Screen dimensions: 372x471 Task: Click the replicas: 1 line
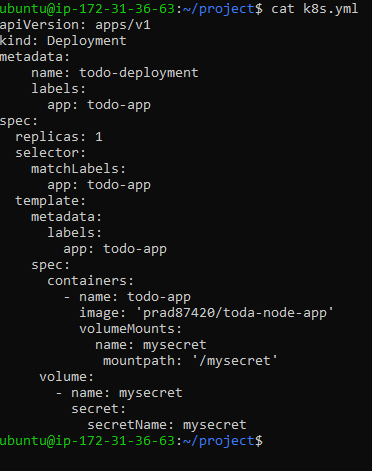[59, 137]
